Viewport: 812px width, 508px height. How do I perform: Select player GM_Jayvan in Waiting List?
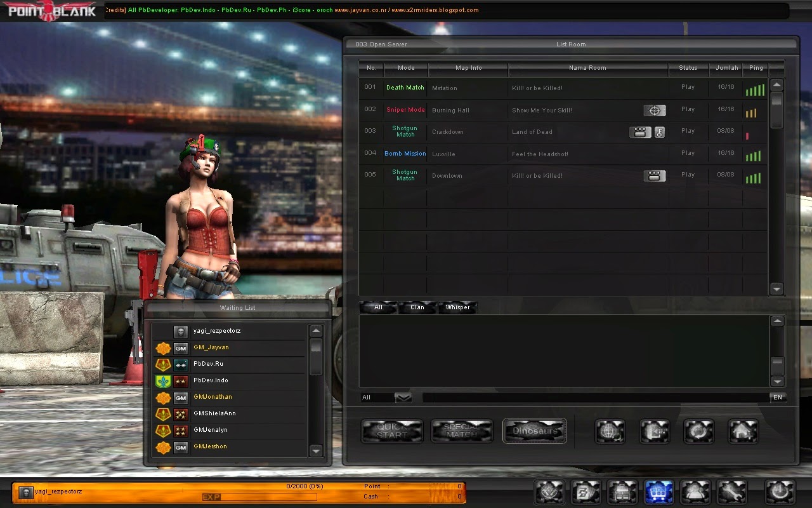[230, 348]
